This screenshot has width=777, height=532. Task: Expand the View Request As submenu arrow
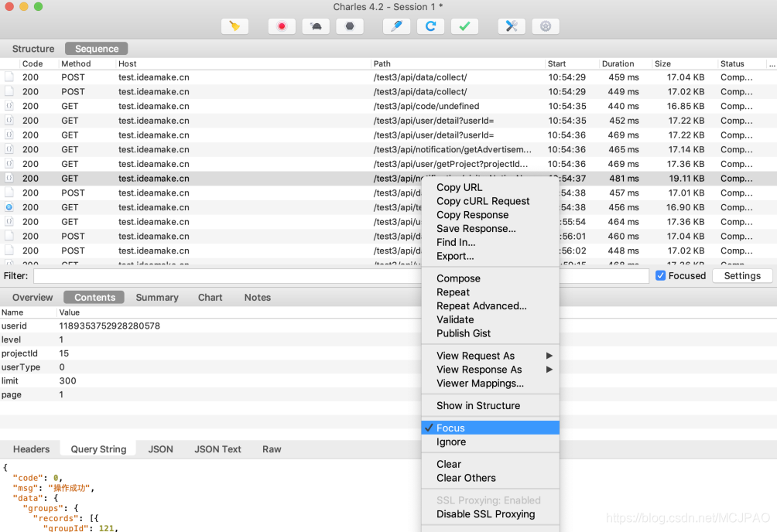tap(549, 356)
